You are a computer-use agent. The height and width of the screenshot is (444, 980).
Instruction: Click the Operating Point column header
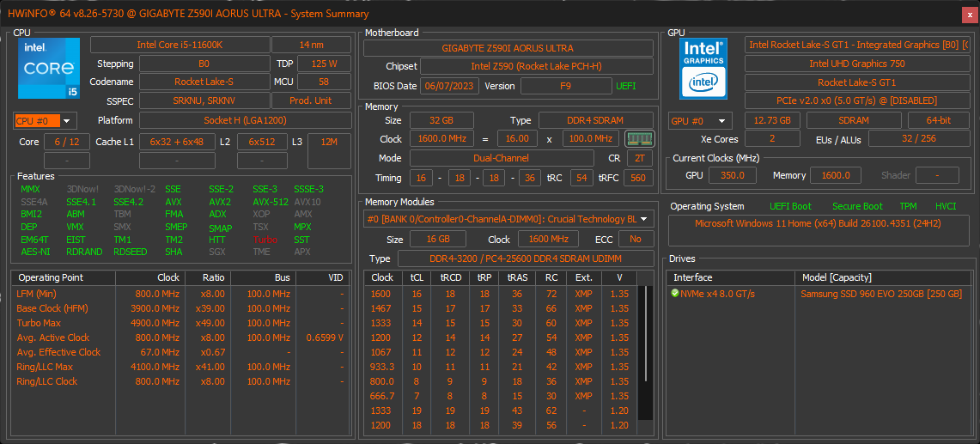[x=63, y=277]
